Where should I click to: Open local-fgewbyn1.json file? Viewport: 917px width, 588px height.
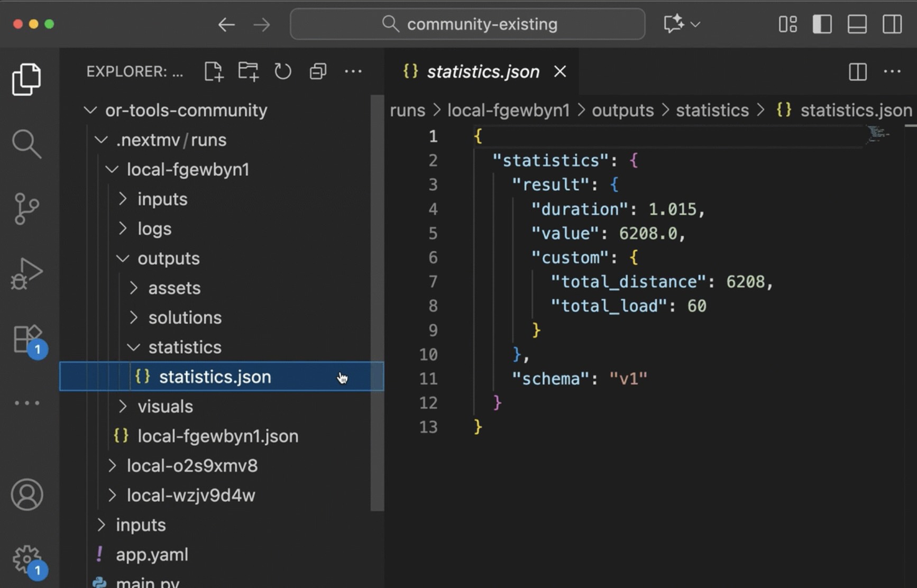click(218, 436)
